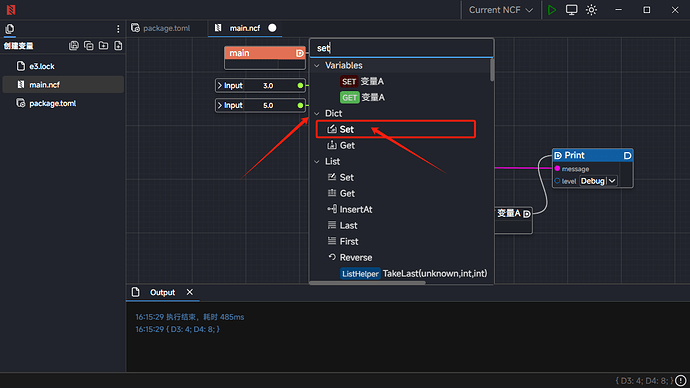Collapse the List group
The height and width of the screenshot is (388, 690).
click(x=317, y=161)
